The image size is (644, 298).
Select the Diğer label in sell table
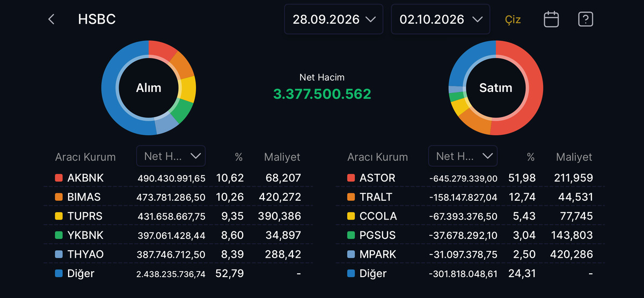(373, 273)
